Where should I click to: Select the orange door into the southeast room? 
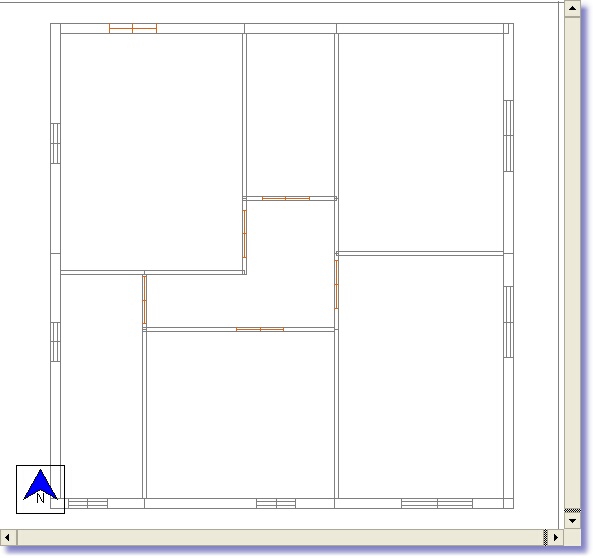337,284
